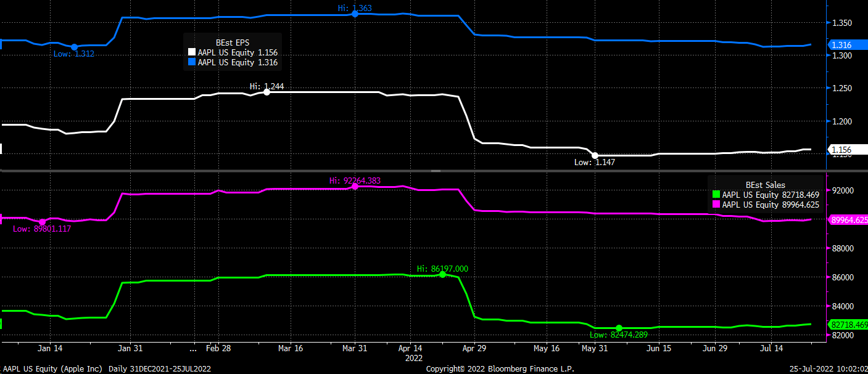Image resolution: width=868 pixels, height=374 pixels.
Task: Click the blue AAPL EPS legend swatch
Action: (x=192, y=62)
